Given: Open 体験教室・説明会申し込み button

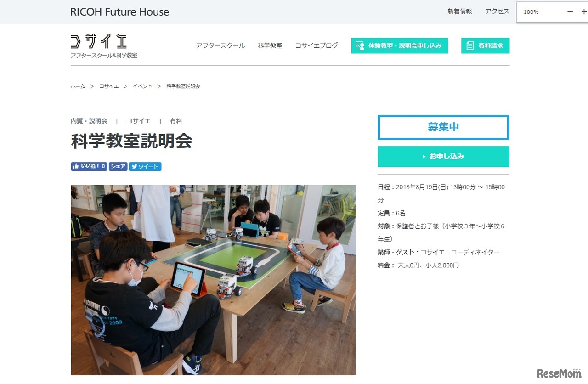Looking at the screenshot, I should [x=400, y=45].
